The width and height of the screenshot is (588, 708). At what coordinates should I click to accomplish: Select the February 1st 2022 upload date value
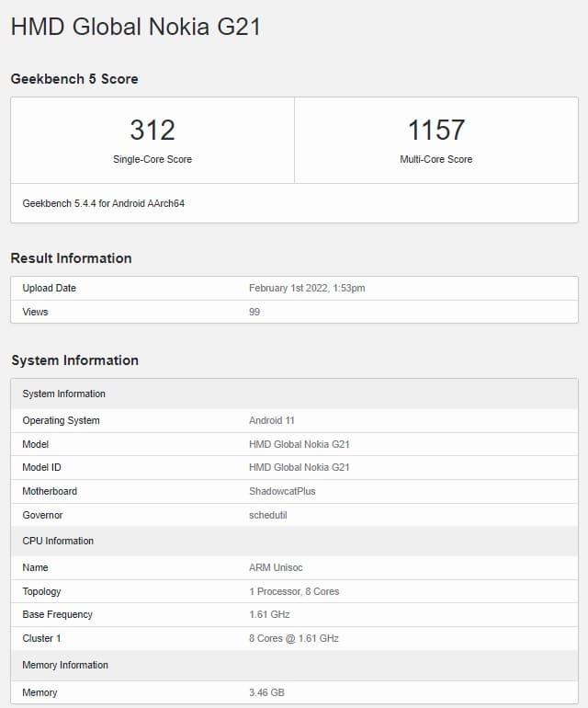pyautogui.click(x=307, y=288)
